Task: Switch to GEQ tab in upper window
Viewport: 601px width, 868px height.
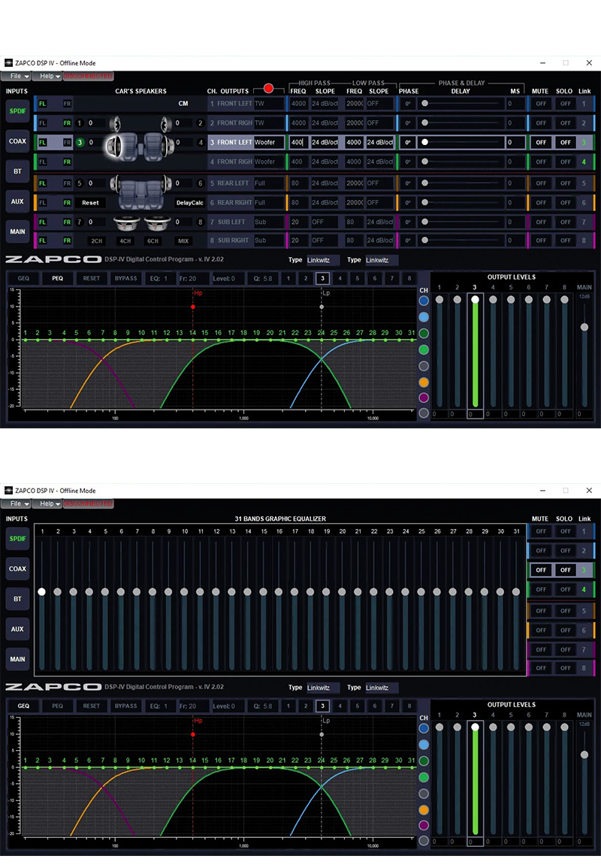Action: 23,279
